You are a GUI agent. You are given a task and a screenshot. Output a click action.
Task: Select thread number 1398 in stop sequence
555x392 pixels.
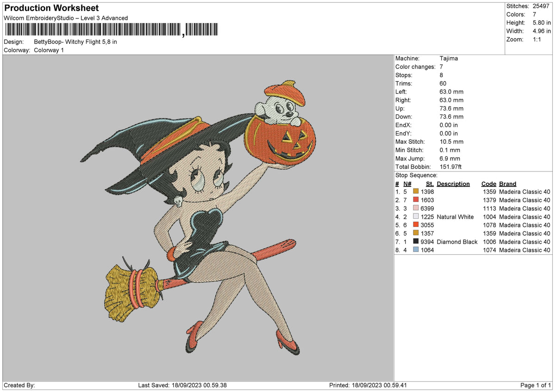pos(427,191)
